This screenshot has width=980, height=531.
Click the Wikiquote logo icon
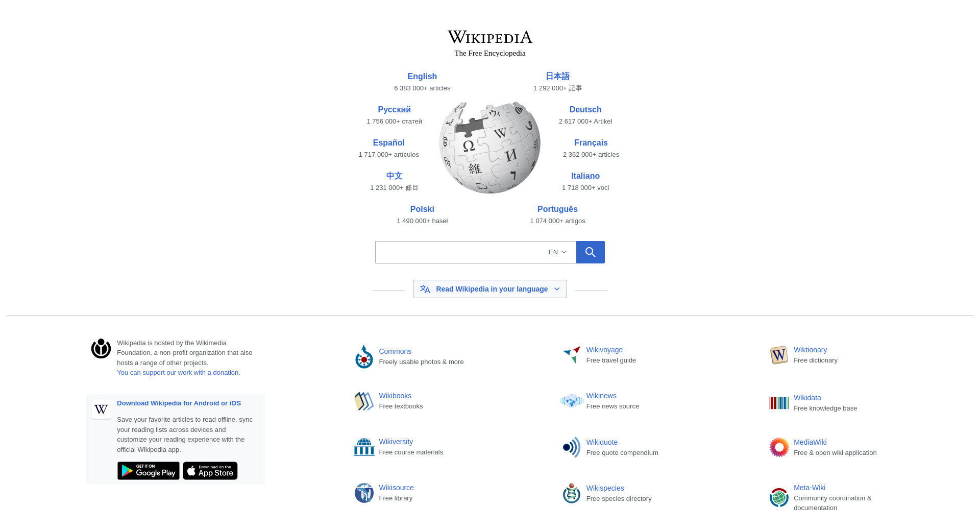(x=572, y=447)
